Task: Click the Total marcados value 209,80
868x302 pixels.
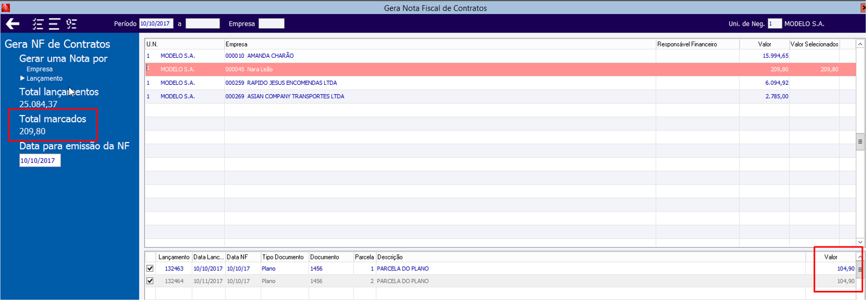Action: [x=32, y=131]
